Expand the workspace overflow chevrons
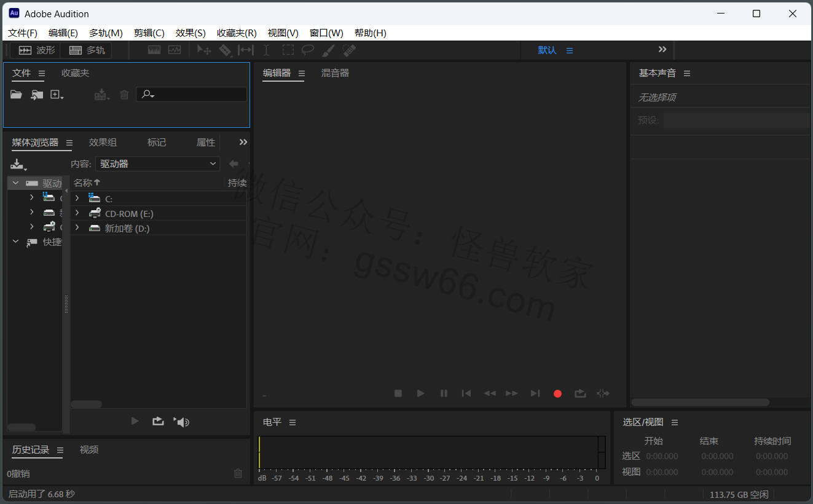Viewport: 813px width, 504px height. [662, 49]
